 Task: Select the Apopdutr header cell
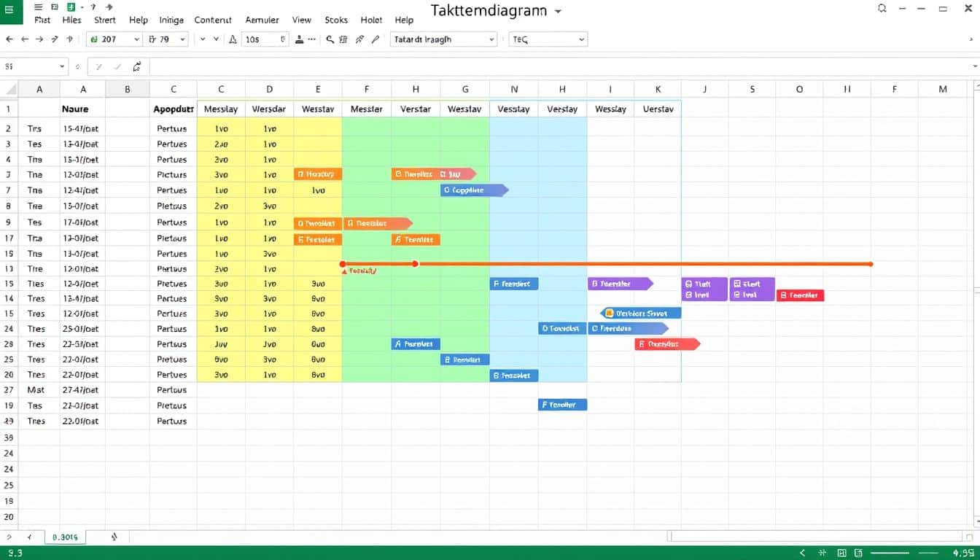click(174, 109)
